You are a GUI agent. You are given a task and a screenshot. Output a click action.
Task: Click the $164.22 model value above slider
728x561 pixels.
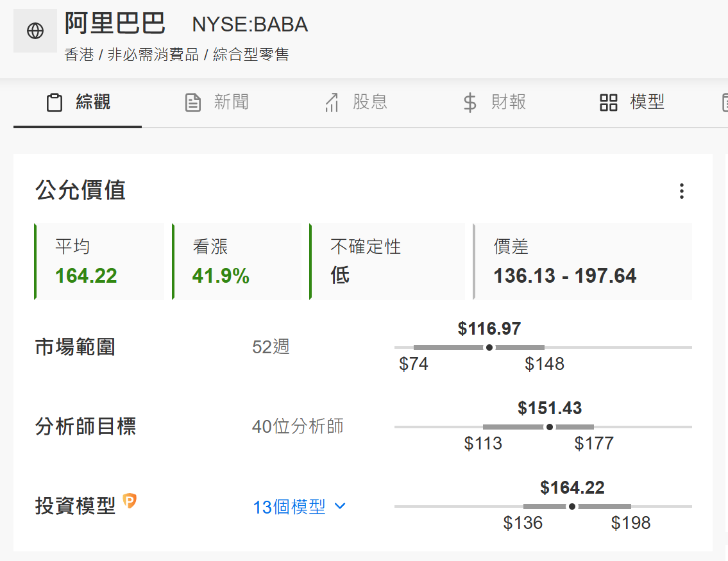(x=573, y=488)
